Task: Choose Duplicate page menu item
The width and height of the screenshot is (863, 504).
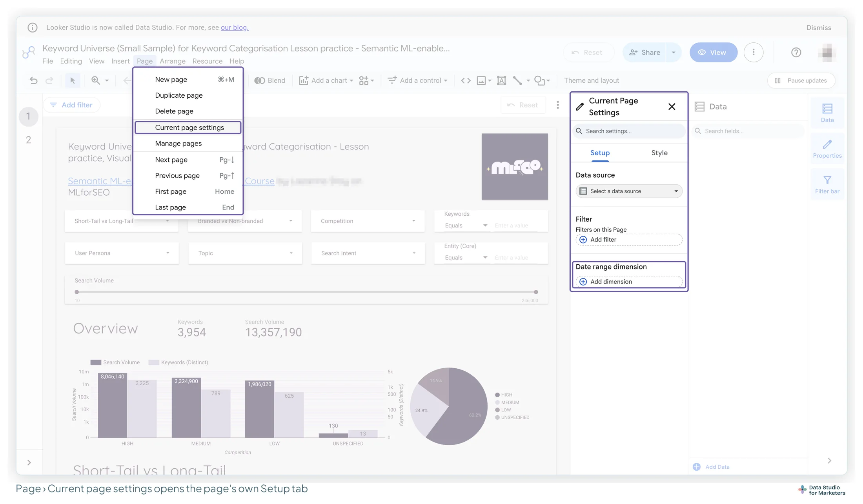Action: point(188,95)
